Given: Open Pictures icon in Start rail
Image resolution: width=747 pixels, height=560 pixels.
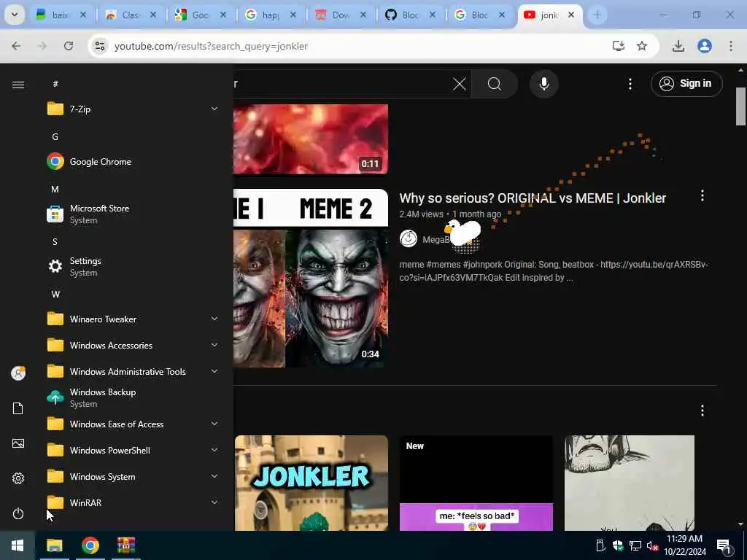Looking at the screenshot, I should coord(18,443).
